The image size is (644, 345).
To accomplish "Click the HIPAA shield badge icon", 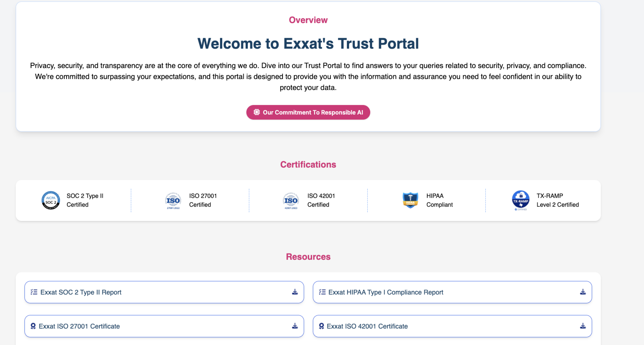I will pyautogui.click(x=410, y=200).
